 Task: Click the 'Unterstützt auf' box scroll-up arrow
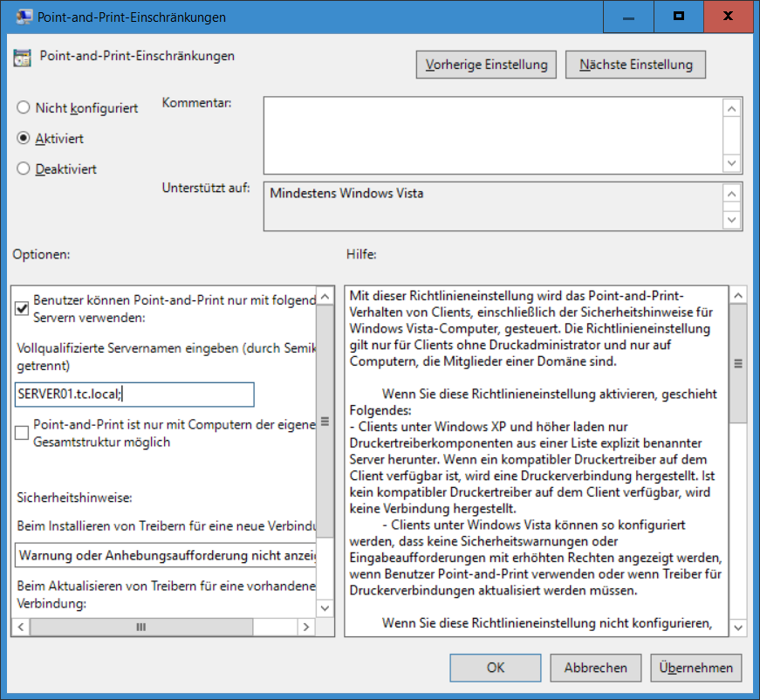point(733,193)
